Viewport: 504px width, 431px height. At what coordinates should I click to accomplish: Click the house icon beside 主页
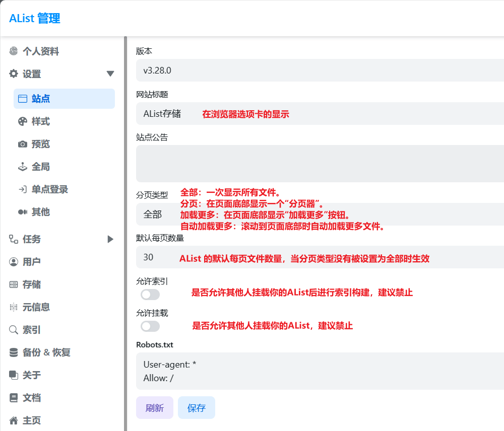[14, 420]
